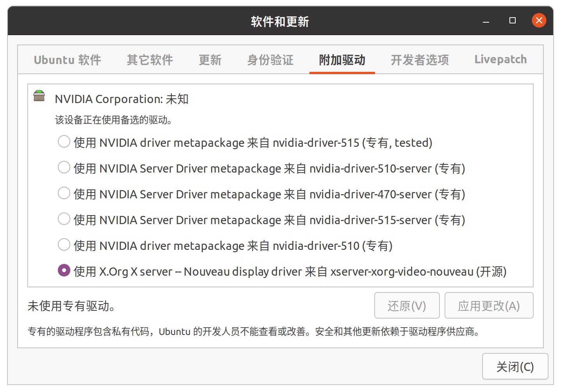Click the 软件和更新 window title
Screen dimensions: 561x392
pyautogui.click(x=280, y=21)
